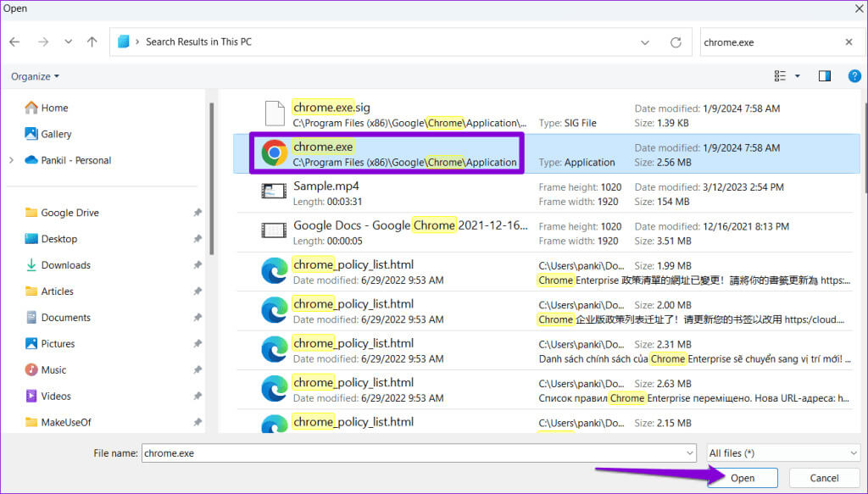This screenshot has height=494, width=868.
Task: Change the view layout icon
Action: click(780, 76)
